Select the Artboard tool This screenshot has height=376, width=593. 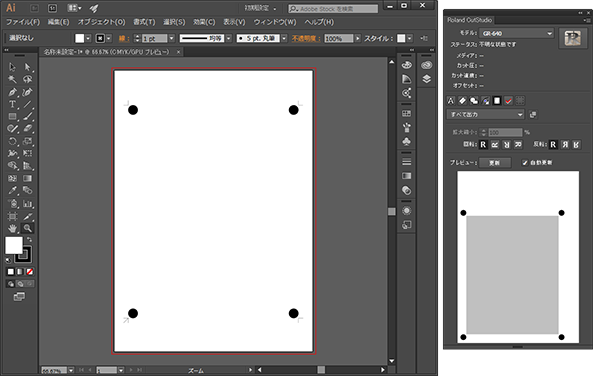coord(12,216)
